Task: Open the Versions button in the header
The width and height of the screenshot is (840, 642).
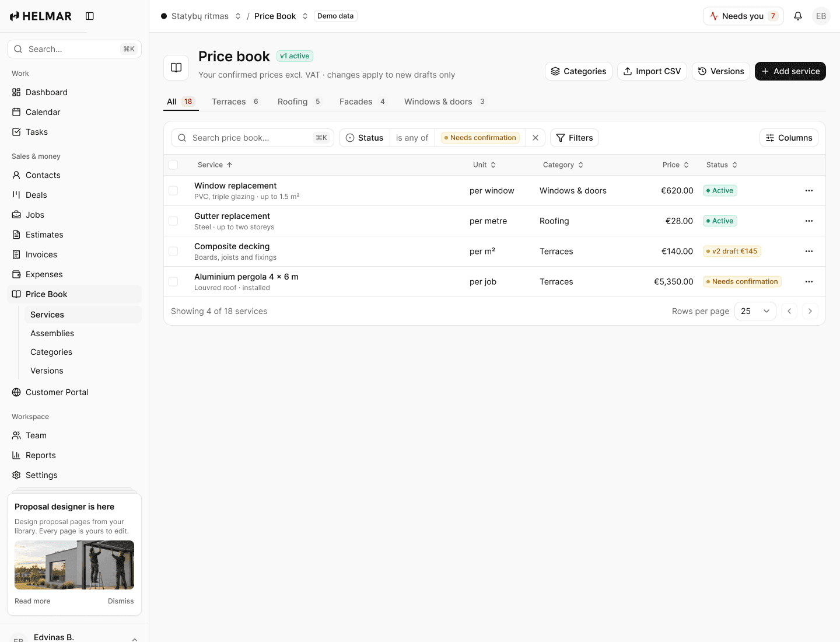Action: [721, 71]
